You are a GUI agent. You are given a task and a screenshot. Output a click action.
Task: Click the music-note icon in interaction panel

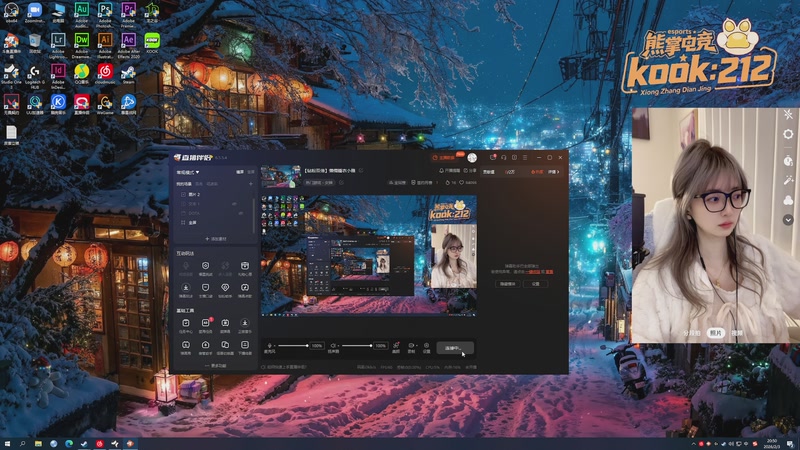(245, 288)
